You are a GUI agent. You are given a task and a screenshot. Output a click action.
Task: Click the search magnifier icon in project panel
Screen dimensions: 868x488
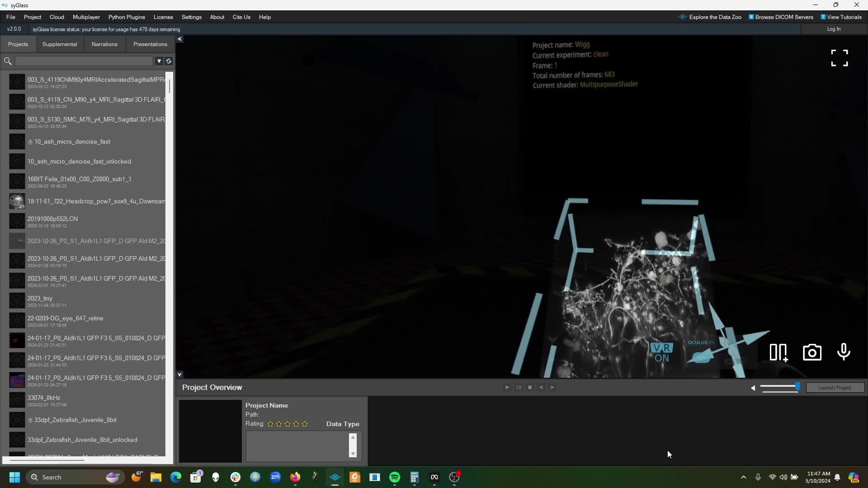point(8,61)
